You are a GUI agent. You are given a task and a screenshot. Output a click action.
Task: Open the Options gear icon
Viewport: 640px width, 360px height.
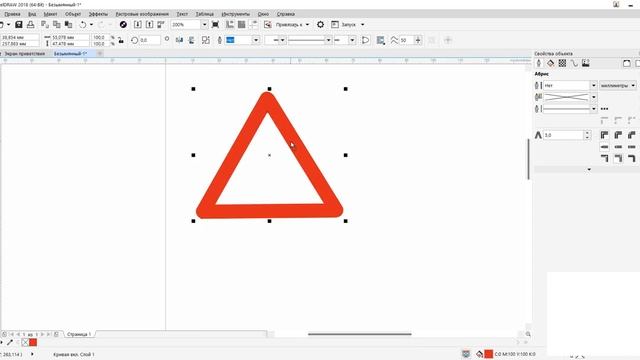(x=320, y=25)
